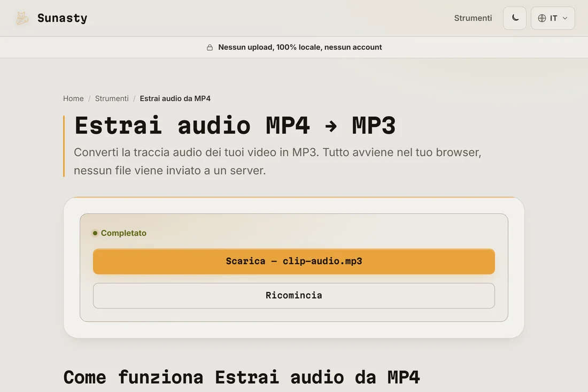Open the Sunasty brand name link
The width and height of the screenshot is (588, 392).
(x=62, y=18)
